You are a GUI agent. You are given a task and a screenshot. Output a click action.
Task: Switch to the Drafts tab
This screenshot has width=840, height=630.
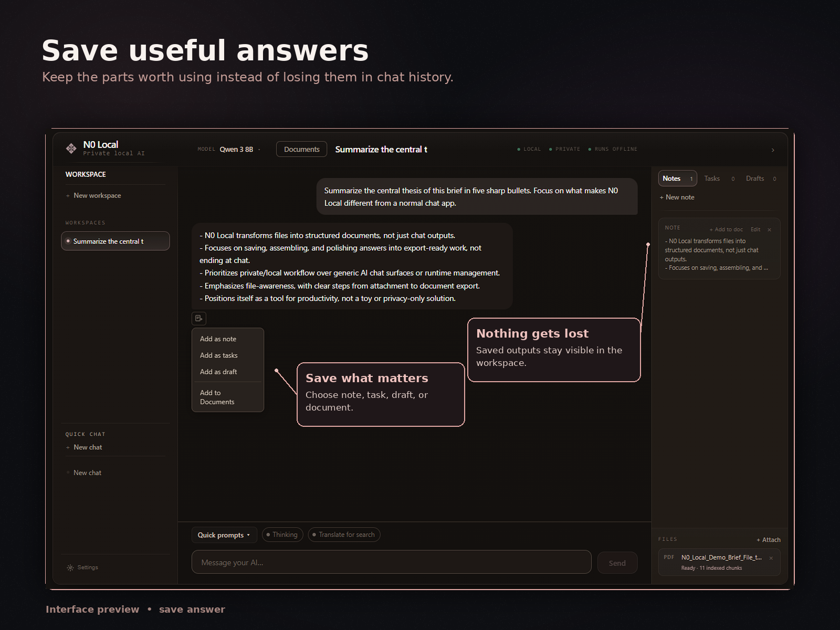[761, 178]
